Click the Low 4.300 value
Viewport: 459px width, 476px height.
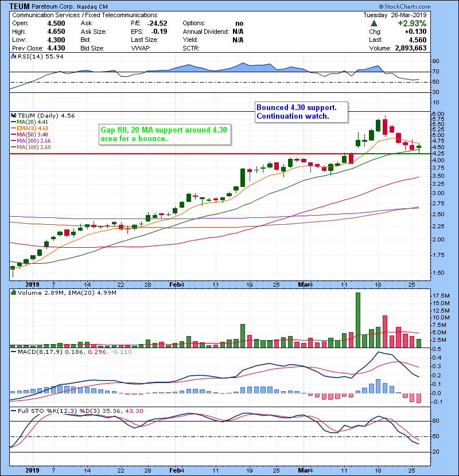point(56,40)
